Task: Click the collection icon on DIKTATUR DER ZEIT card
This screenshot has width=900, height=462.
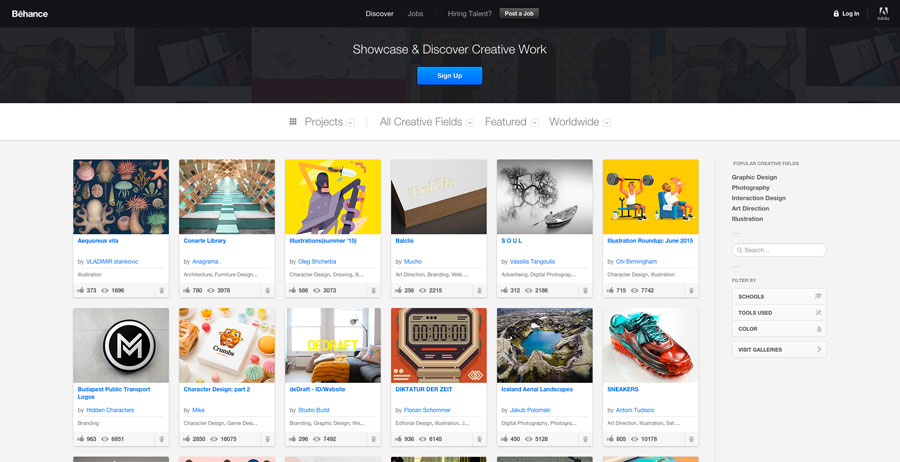Action: click(479, 440)
